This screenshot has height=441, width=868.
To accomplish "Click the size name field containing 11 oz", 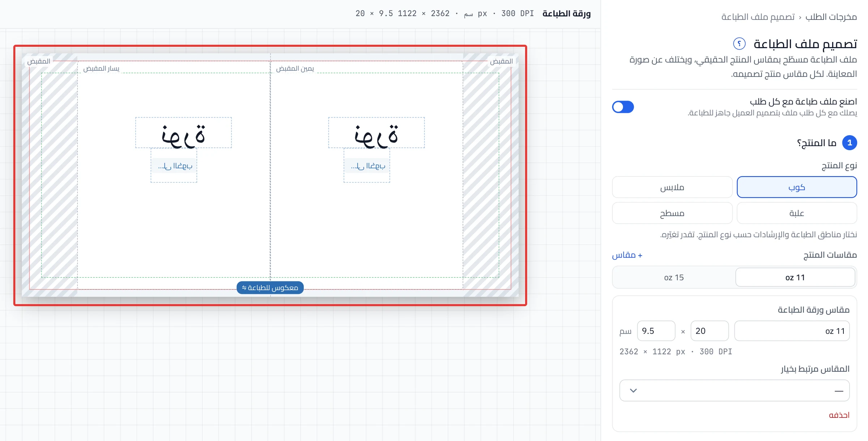I will pyautogui.click(x=792, y=331).
